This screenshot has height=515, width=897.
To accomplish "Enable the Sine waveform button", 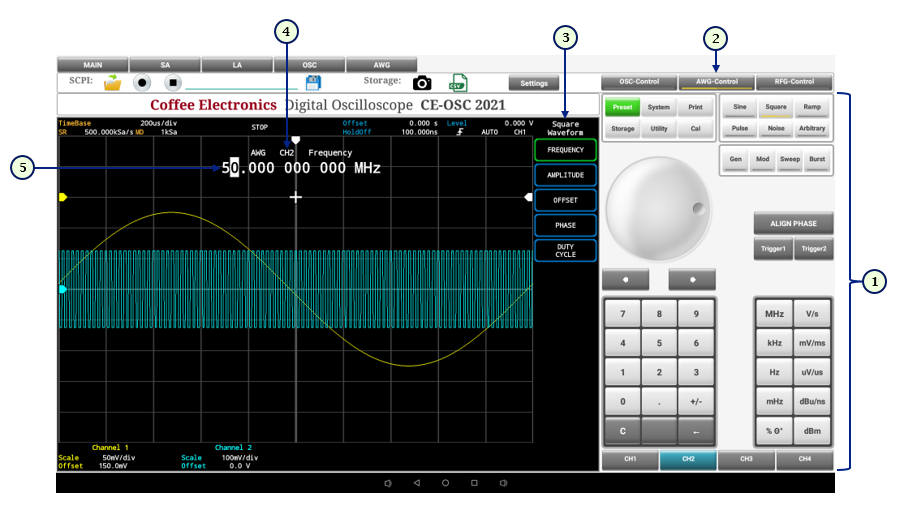I will [739, 106].
